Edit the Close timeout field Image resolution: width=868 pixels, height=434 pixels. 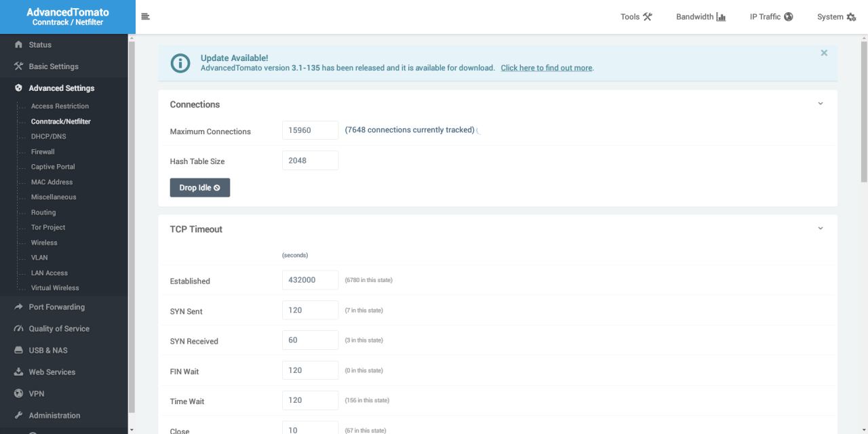pyautogui.click(x=310, y=428)
